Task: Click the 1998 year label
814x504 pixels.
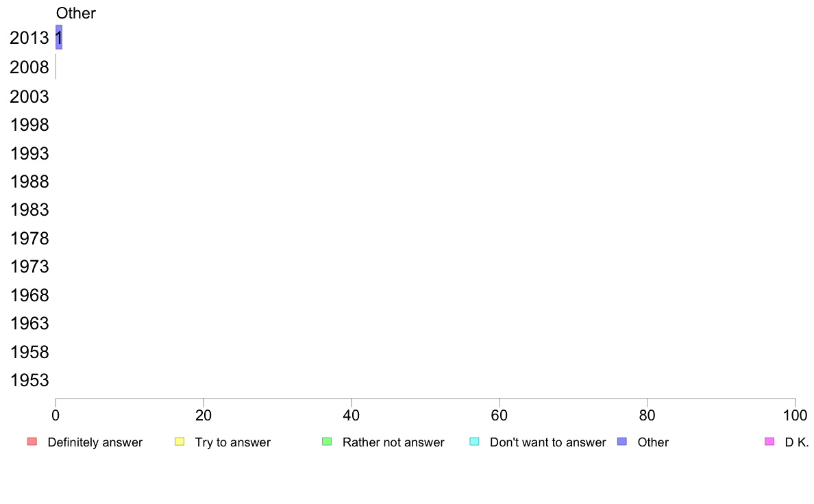Action: coord(29,125)
